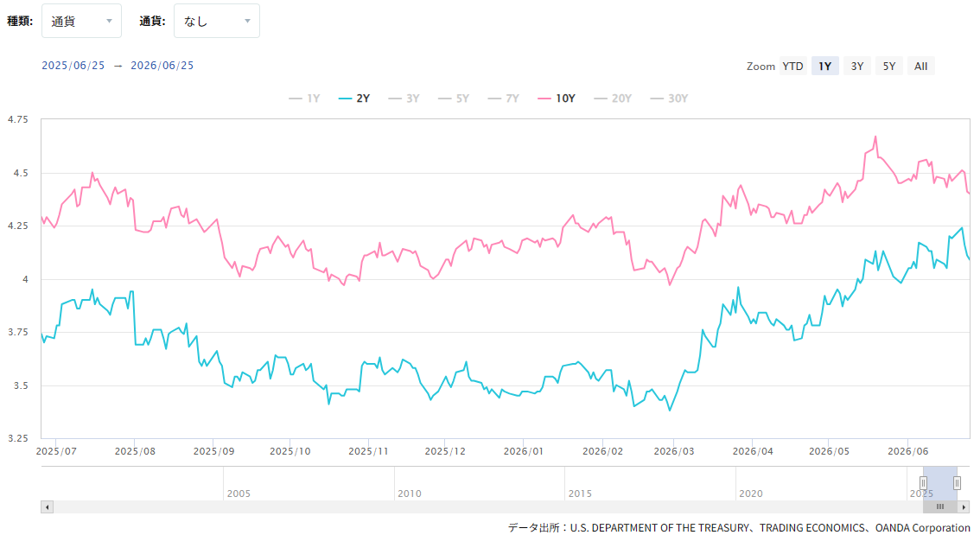Viewport: 980px width, 535px height.
Task: Toggle the 2Y series in the legend
Action: click(x=354, y=99)
